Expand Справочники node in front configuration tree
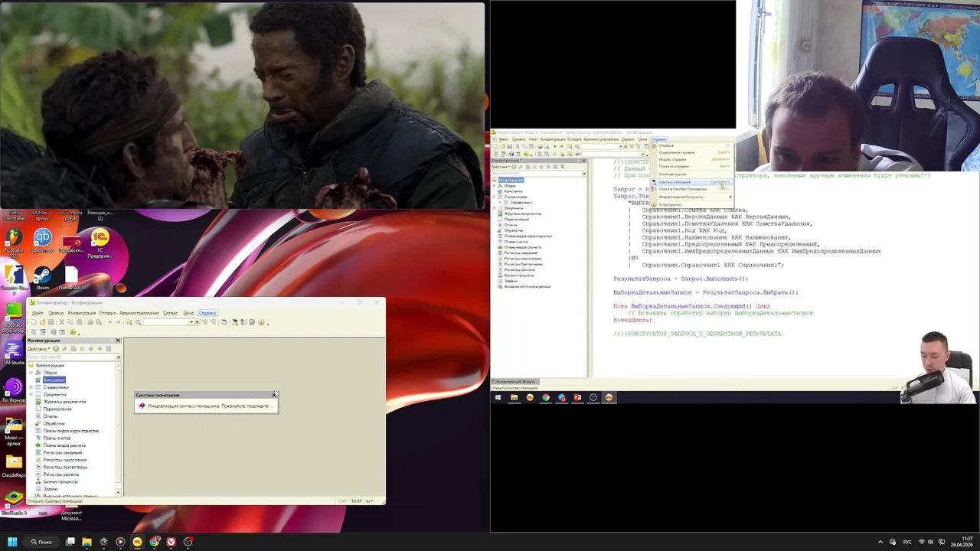 pyautogui.click(x=31, y=387)
